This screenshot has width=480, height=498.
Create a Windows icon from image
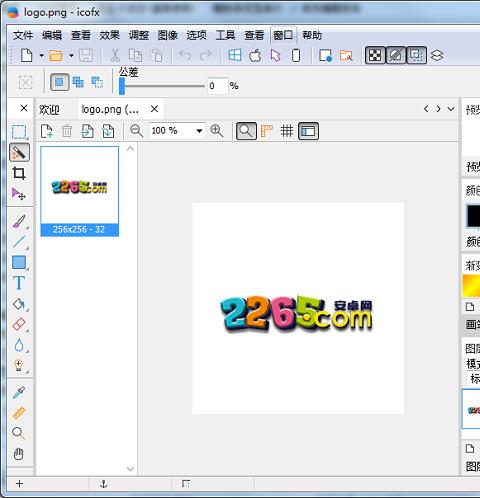235,55
